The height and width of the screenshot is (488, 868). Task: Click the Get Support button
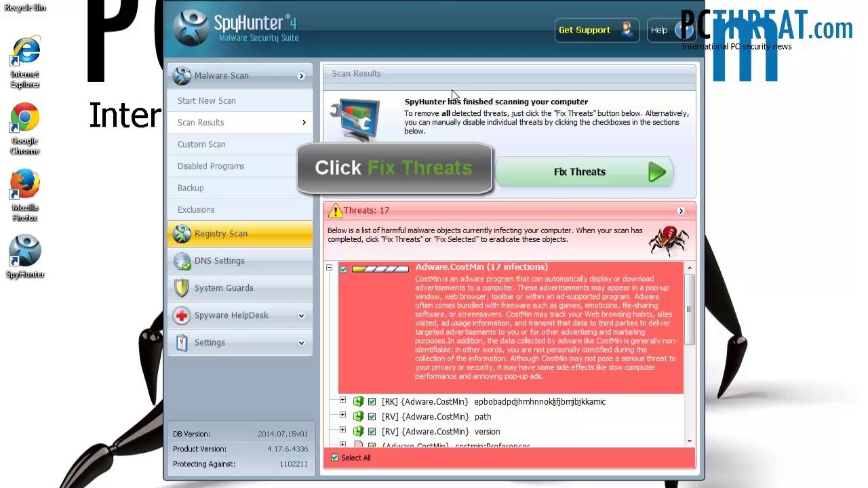(x=597, y=30)
